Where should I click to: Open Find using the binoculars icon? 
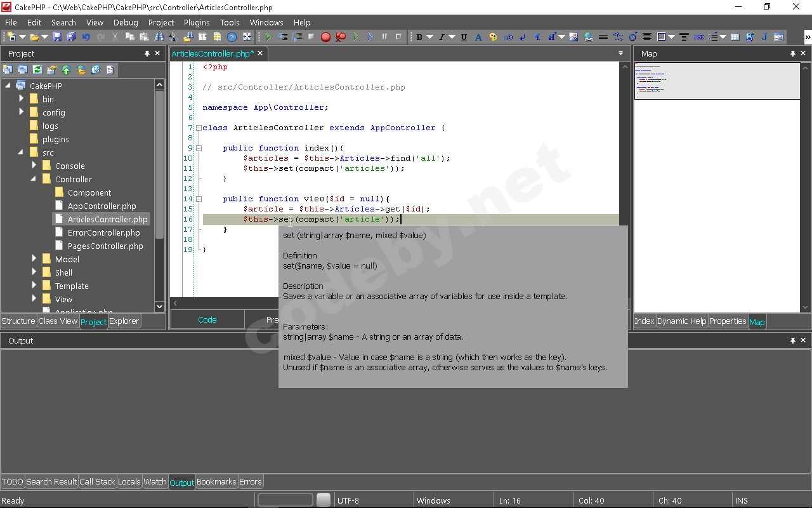[159, 37]
